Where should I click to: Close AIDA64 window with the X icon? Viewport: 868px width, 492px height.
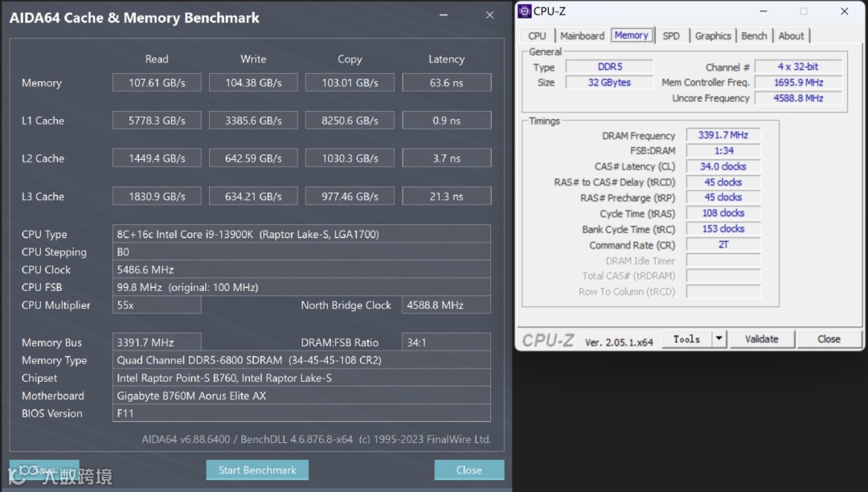(489, 15)
